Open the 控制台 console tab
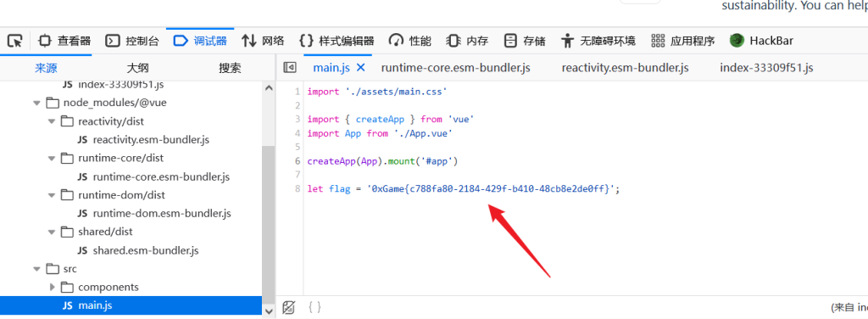Screen dimensions: 868x319 click(132, 41)
